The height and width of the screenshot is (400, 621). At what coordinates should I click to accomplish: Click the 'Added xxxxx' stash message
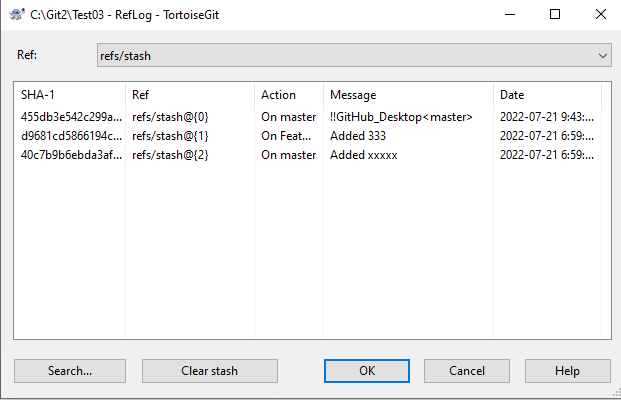(x=364, y=155)
